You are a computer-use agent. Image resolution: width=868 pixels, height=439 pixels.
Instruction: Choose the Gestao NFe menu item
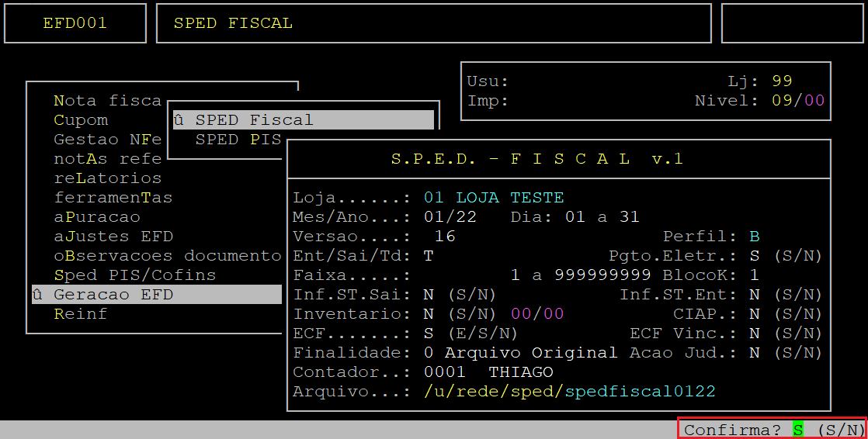click(x=107, y=140)
